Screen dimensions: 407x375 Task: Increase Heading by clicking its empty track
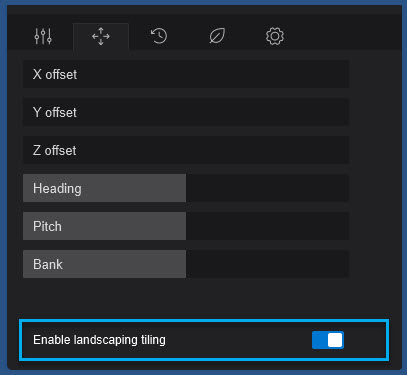click(267, 188)
